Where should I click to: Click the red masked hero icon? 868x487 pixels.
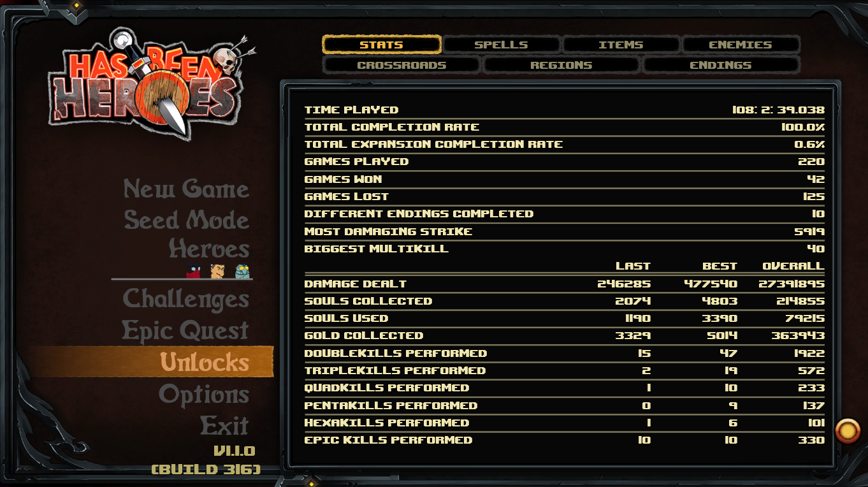(193, 271)
